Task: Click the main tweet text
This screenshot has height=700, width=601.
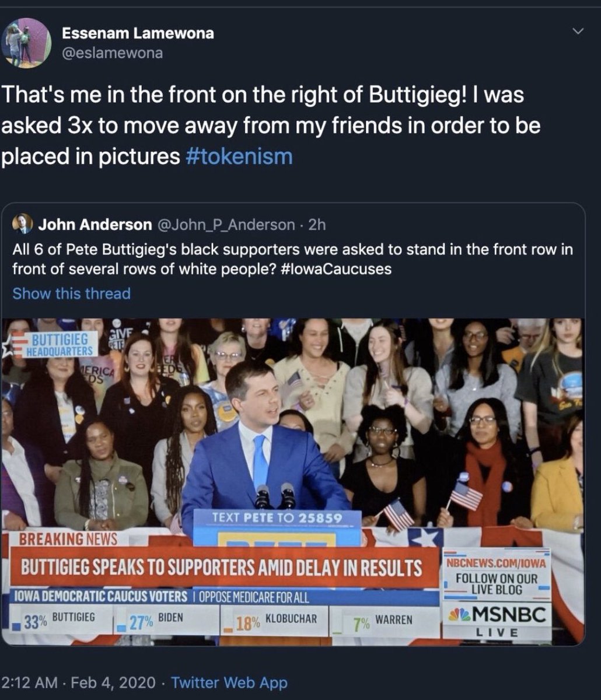Action: (x=271, y=126)
